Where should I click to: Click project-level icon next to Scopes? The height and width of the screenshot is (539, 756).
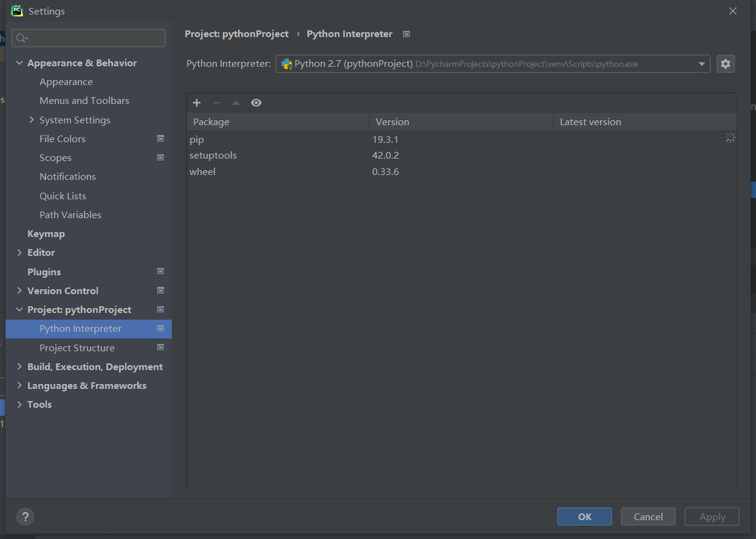pos(160,157)
